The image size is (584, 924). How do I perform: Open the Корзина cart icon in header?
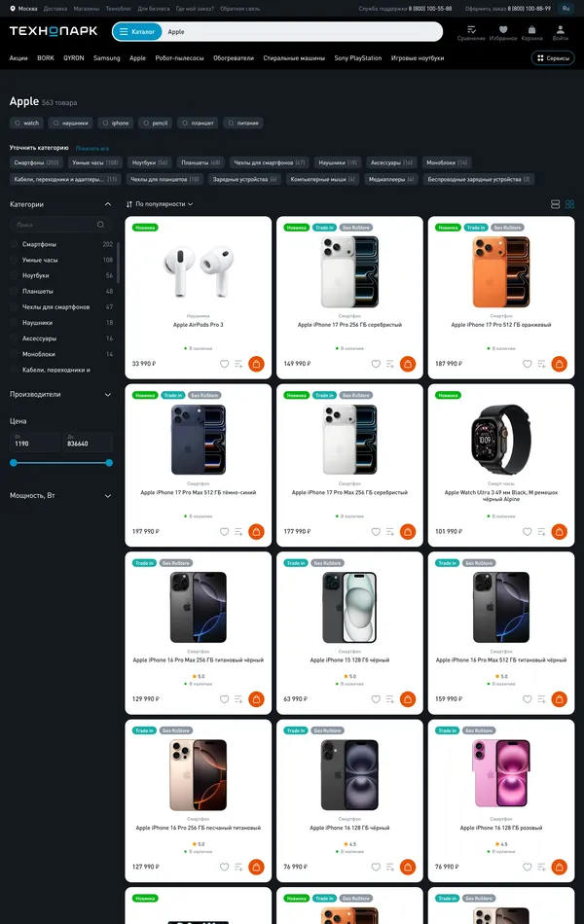pyautogui.click(x=531, y=30)
